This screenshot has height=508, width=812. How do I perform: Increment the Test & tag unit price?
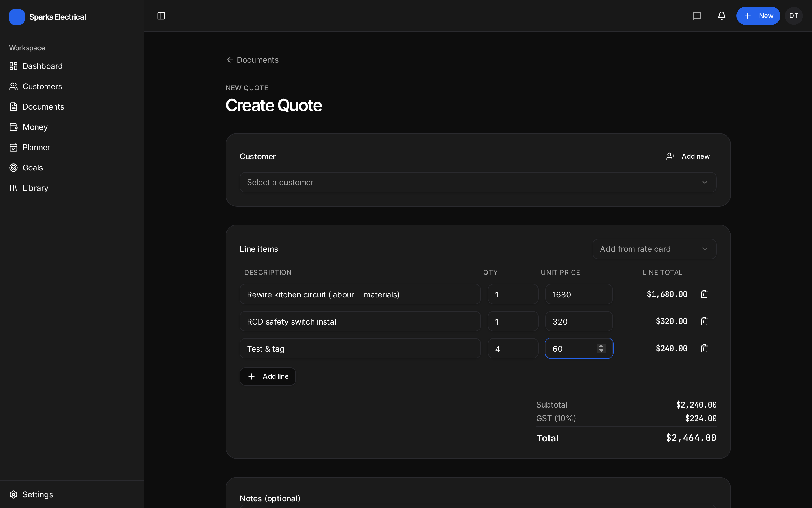coord(601,346)
